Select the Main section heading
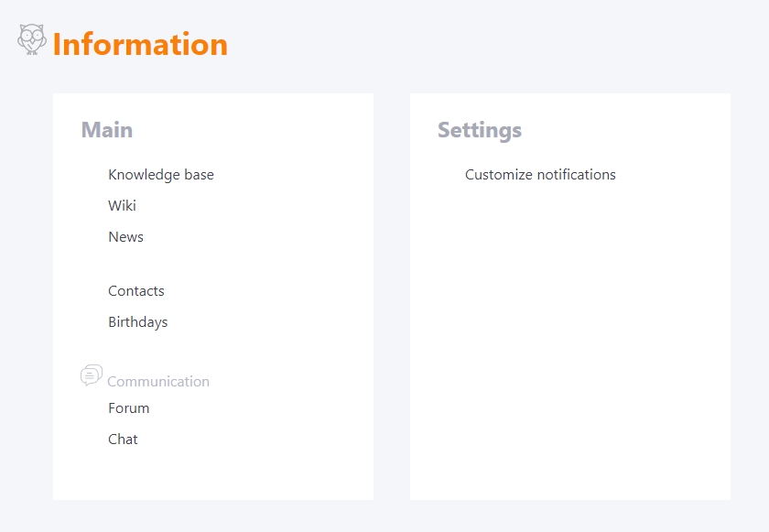769x532 pixels. click(107, 130)
